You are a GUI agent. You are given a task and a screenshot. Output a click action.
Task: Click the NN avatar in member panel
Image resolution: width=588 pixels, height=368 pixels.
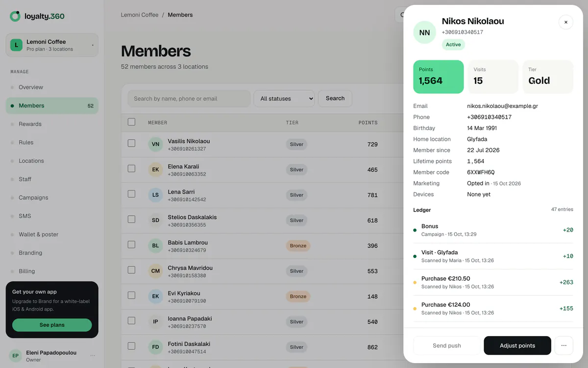[x=425, y=33]
